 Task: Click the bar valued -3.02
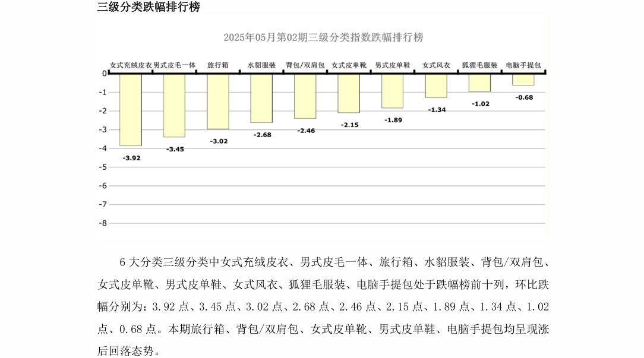coord(217,102)
